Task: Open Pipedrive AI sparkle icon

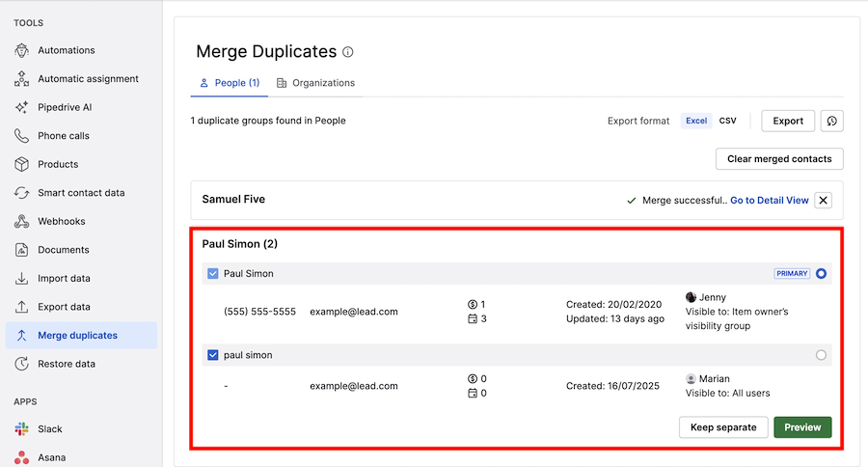Action: pyautogui.click(x=21, y=107)
